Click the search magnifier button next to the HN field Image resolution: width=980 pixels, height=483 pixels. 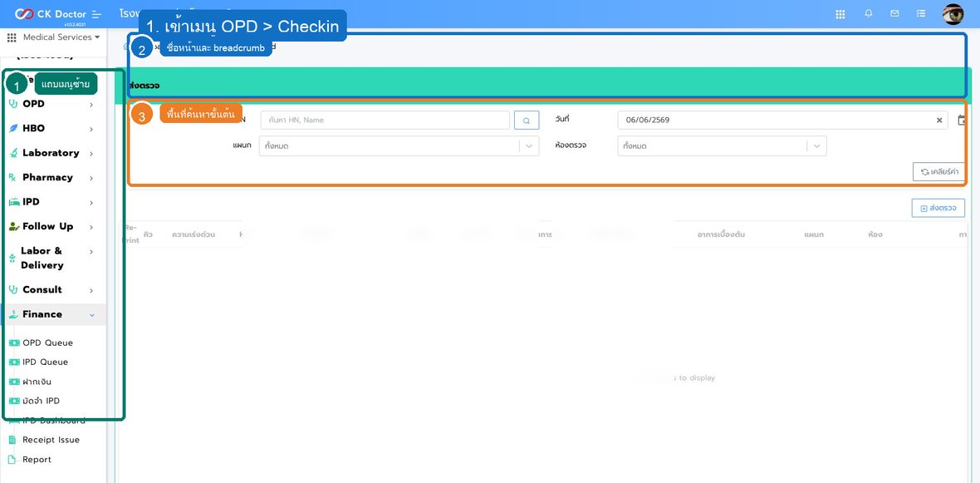tap(527, 120)
